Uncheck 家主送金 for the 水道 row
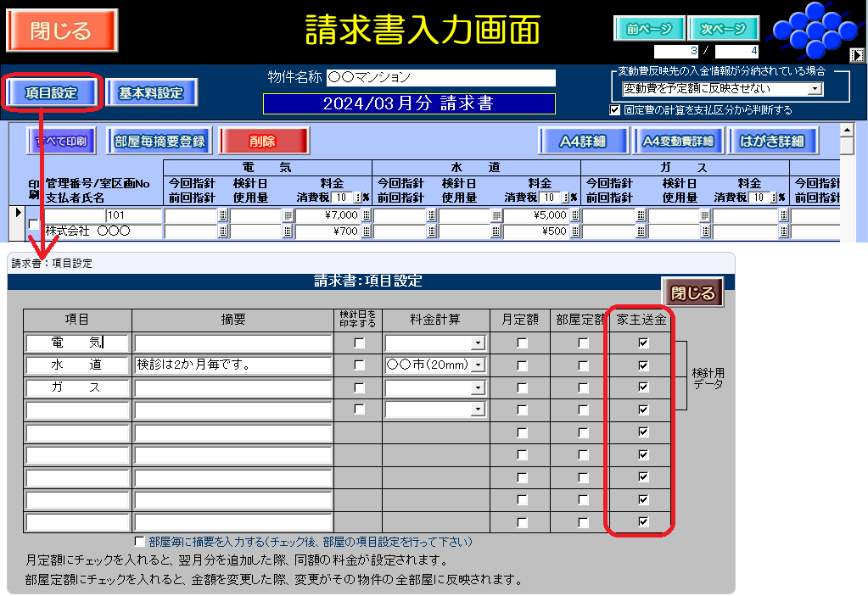 tap(643, 365)
